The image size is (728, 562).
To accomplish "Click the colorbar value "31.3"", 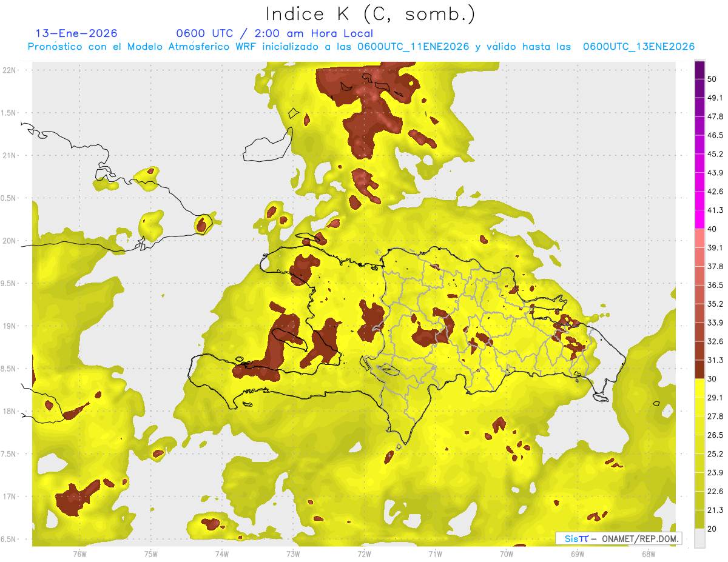I will tap(715, 360).
